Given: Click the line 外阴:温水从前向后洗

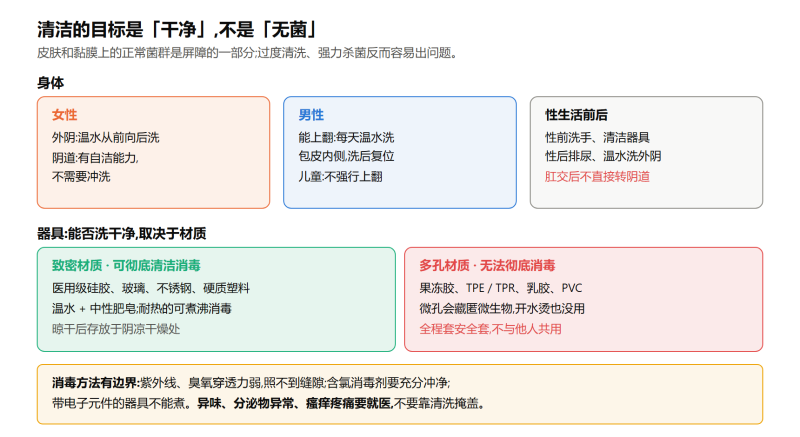Looking at the screenshot, I should 106,137.
